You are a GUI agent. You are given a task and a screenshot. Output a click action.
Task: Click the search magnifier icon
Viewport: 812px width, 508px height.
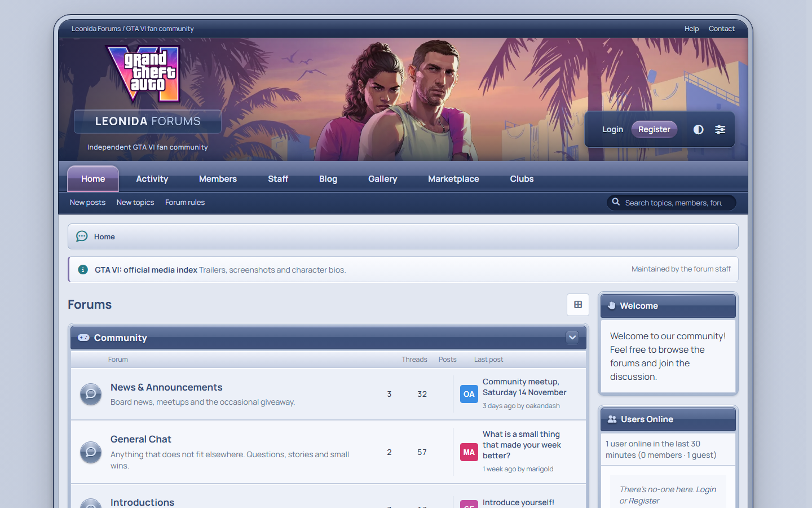click(616, 202)
